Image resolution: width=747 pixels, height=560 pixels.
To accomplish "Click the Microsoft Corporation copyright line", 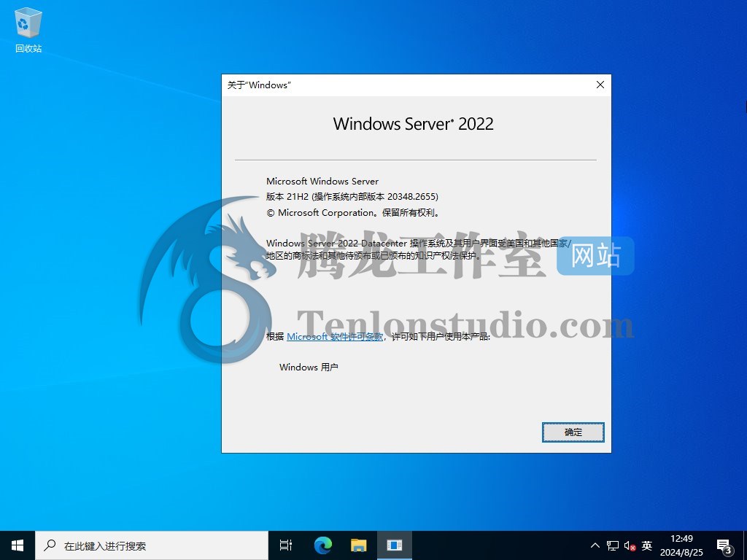I will tap(352, 213).
